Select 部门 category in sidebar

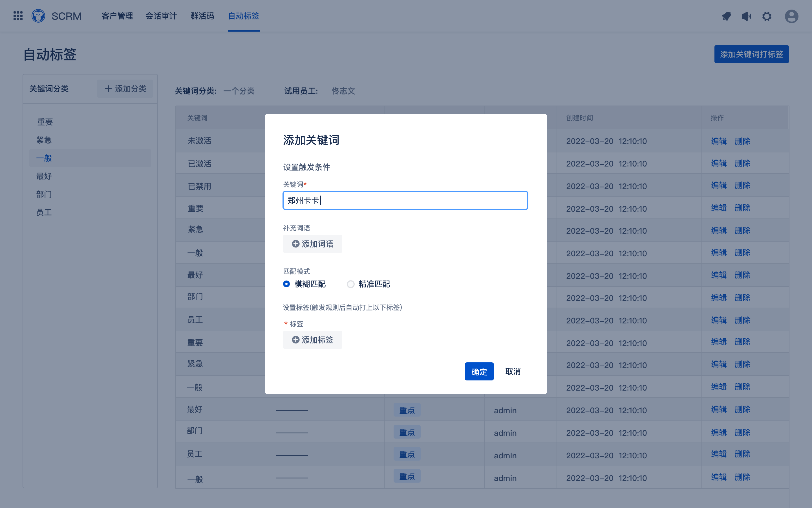pyautogui.click(x=44, y=194)
